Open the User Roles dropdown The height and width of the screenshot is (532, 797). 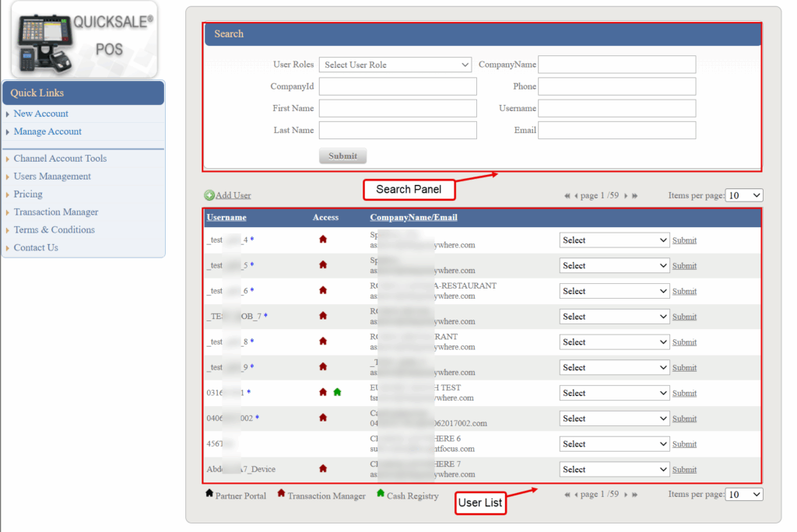tap(395, 65)
